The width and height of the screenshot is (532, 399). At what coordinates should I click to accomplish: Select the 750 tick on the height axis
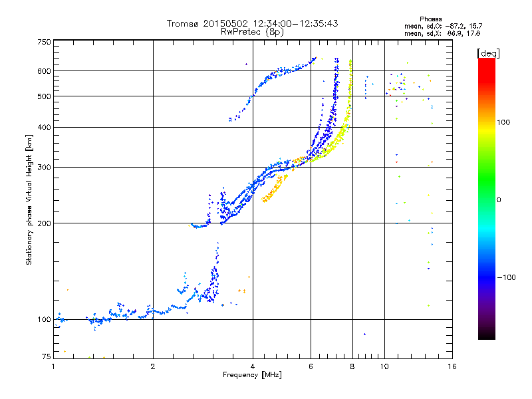[x=44, y=42]
